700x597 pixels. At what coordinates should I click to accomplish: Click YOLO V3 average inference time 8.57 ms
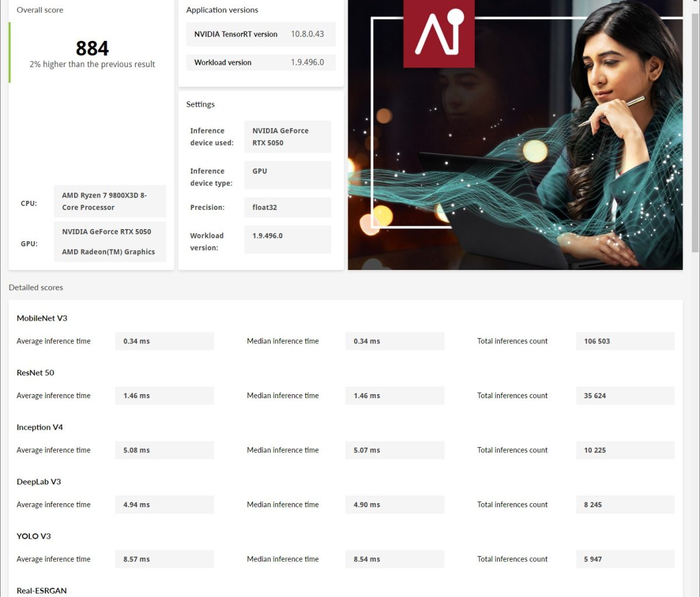pos(164,559)
